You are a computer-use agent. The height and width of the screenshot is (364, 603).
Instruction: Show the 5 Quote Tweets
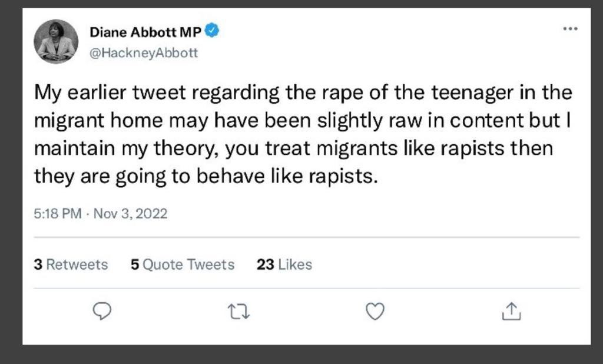tap(183, 265)
